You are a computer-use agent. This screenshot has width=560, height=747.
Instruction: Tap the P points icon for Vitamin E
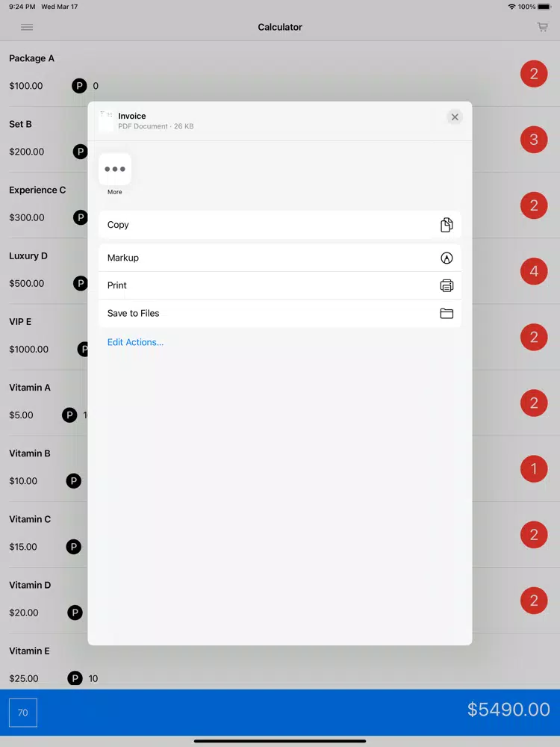[x=75, y=678]
